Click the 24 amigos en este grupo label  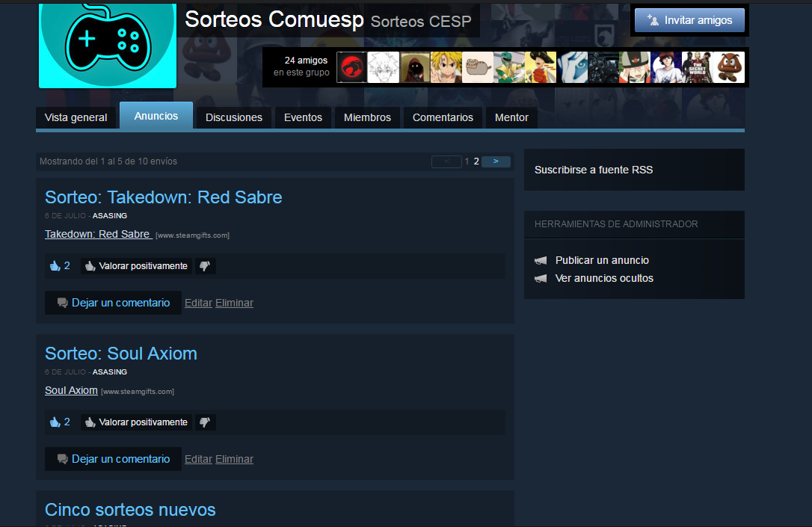tap(301, 67)
